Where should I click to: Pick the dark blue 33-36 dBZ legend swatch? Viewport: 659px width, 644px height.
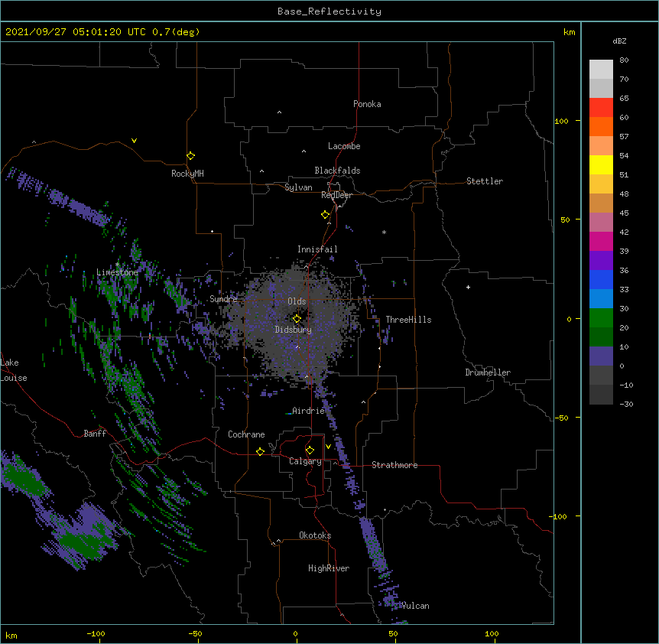pos(601,279)
